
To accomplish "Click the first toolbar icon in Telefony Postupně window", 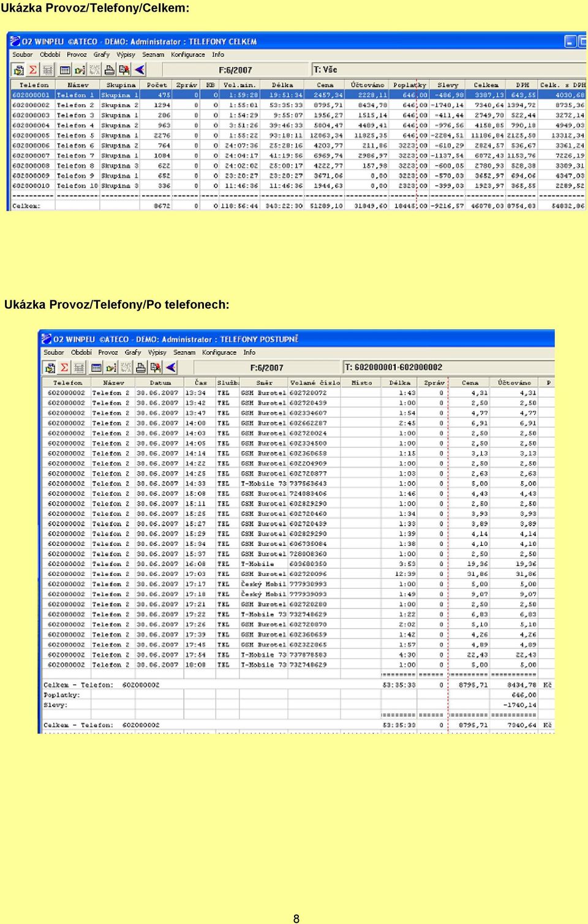I will pos(50,368).
